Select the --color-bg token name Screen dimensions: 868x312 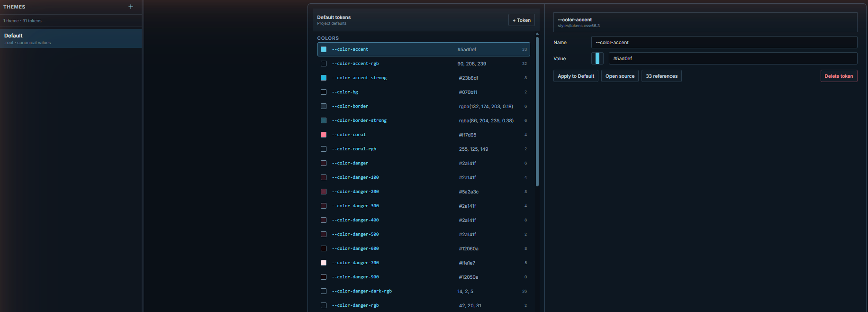click(345, 92)
